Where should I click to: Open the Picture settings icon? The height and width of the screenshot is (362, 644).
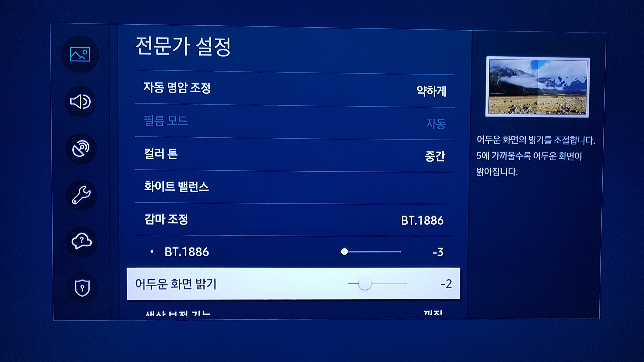(x=80, y=54)
